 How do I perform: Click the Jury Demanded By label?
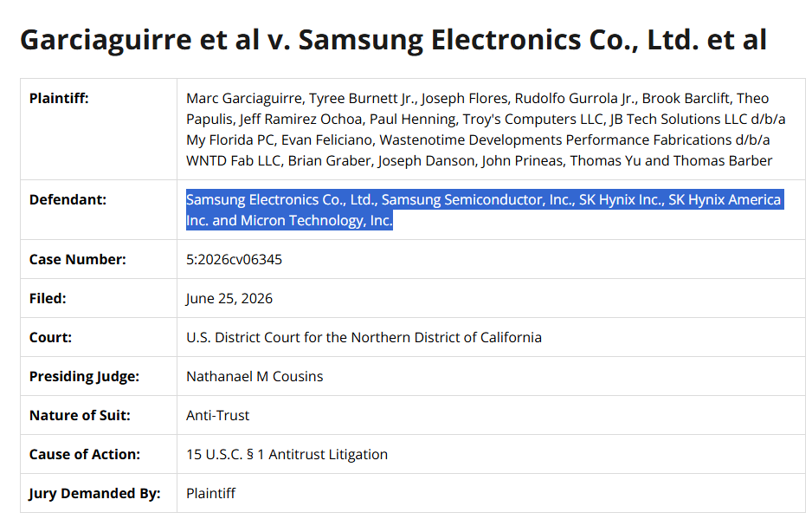[94, 493]
